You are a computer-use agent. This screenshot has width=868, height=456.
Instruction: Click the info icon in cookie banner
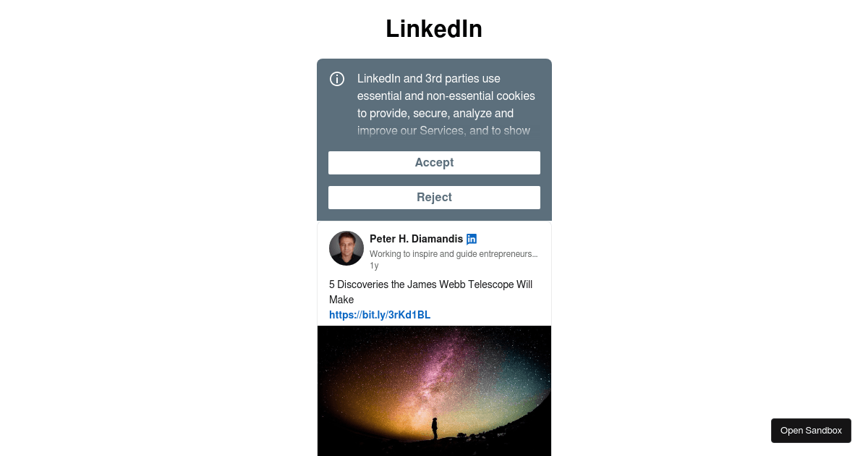coord(337,79)
